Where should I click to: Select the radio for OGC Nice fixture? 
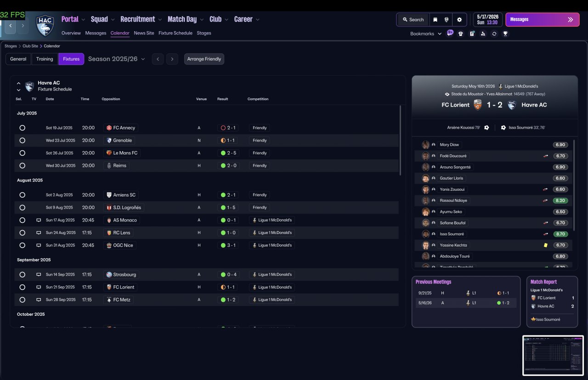[x=22, y=245]
